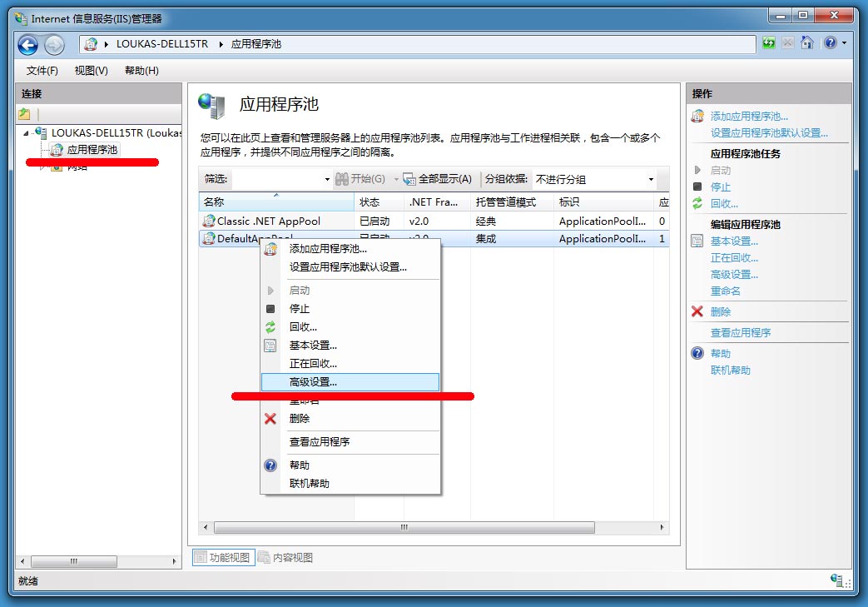Viewport: 868px width, 607px height.
Task: Click 添加应用程序池... link in Actions pane
Action: coord(749,117)
